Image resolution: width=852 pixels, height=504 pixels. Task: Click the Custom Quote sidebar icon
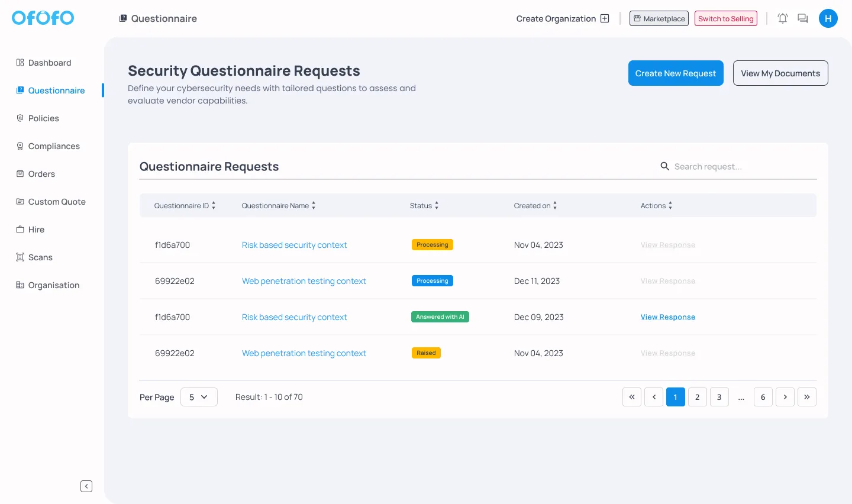click(20, 202)
